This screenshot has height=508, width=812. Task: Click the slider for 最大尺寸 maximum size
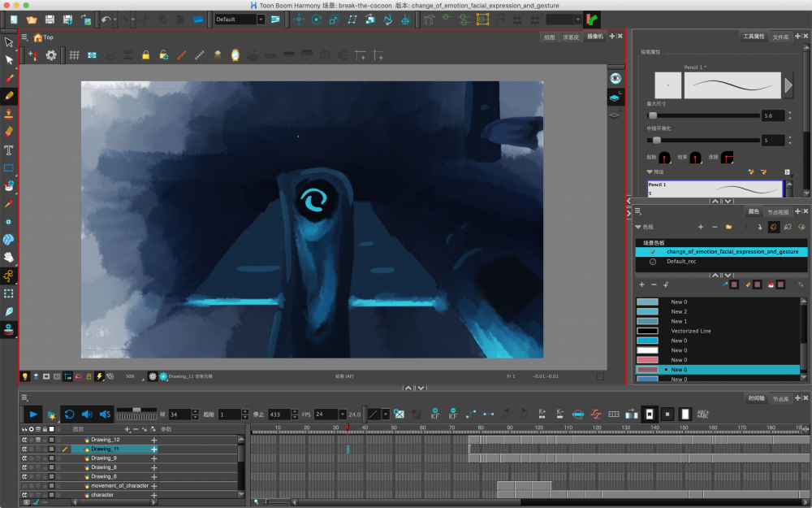pos(703,115)
